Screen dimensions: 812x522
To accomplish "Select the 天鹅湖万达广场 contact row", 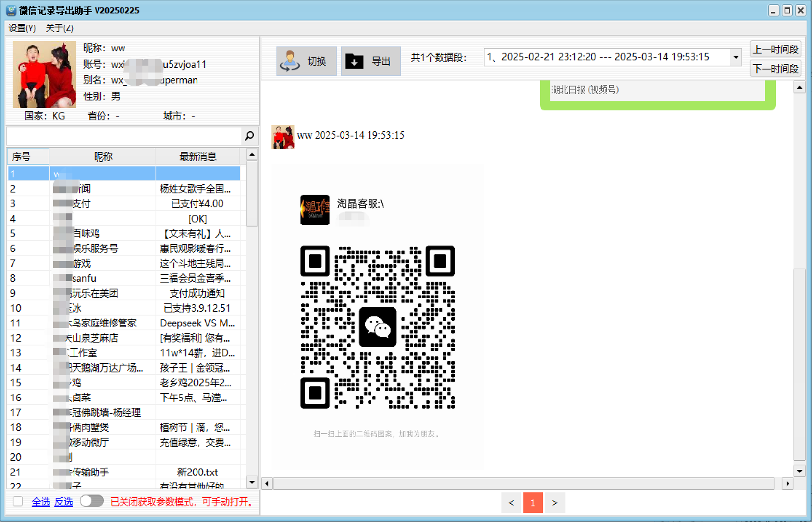I will (124, 368).
